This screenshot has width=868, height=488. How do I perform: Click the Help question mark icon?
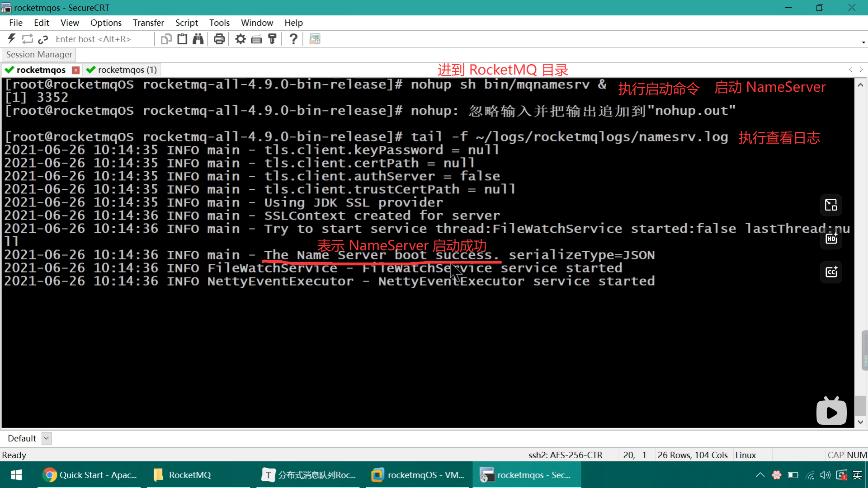(293, 39)
